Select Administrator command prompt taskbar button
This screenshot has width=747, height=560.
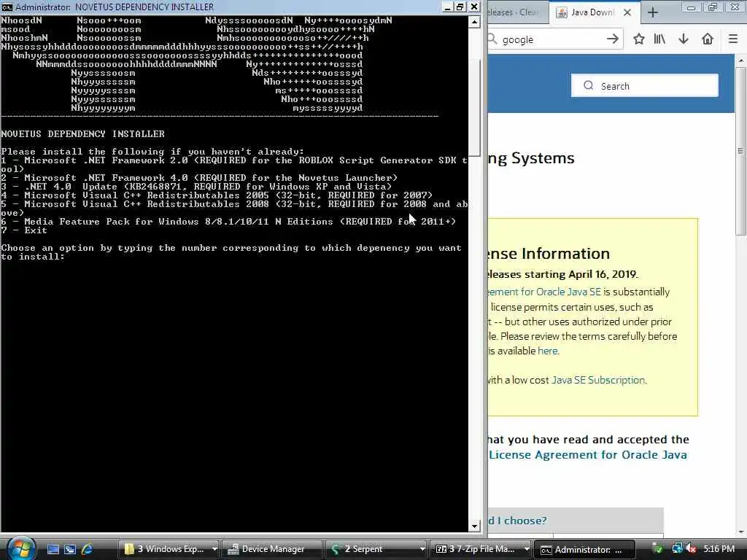[x=584, y=550]
